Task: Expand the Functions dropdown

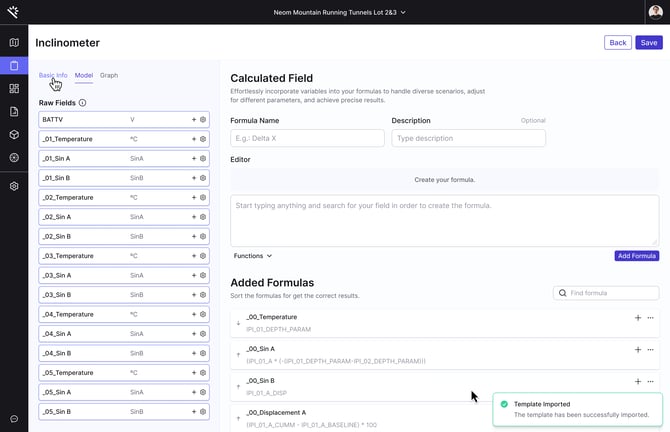Action: [253, 256]
